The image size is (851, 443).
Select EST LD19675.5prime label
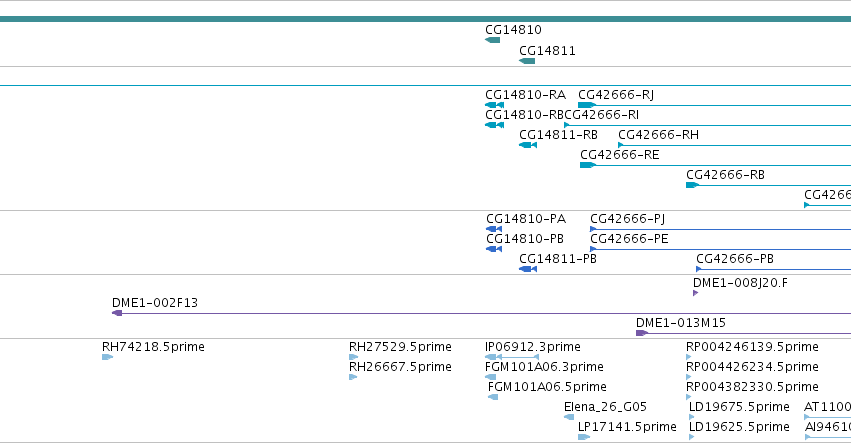(739, 407)
